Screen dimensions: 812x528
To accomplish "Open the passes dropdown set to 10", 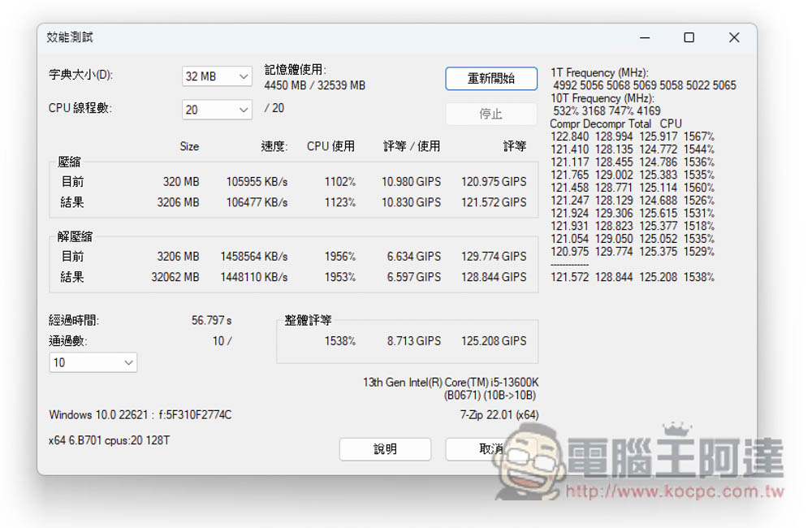I will tap(93, 362).
